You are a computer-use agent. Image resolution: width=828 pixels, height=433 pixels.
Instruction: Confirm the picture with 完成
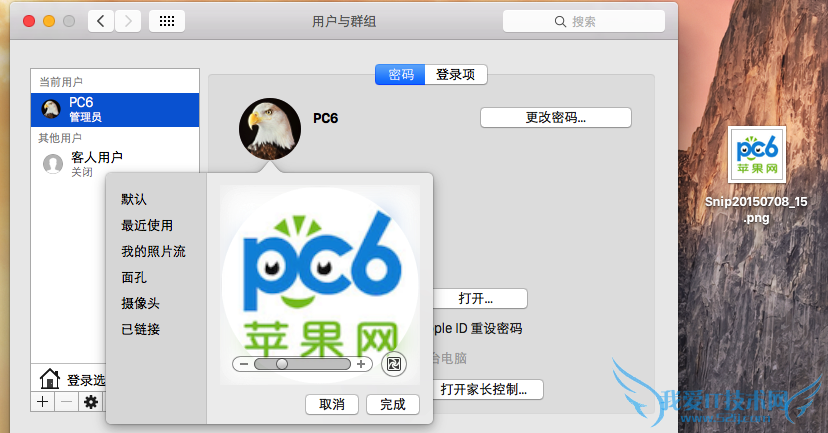point(393,404)
